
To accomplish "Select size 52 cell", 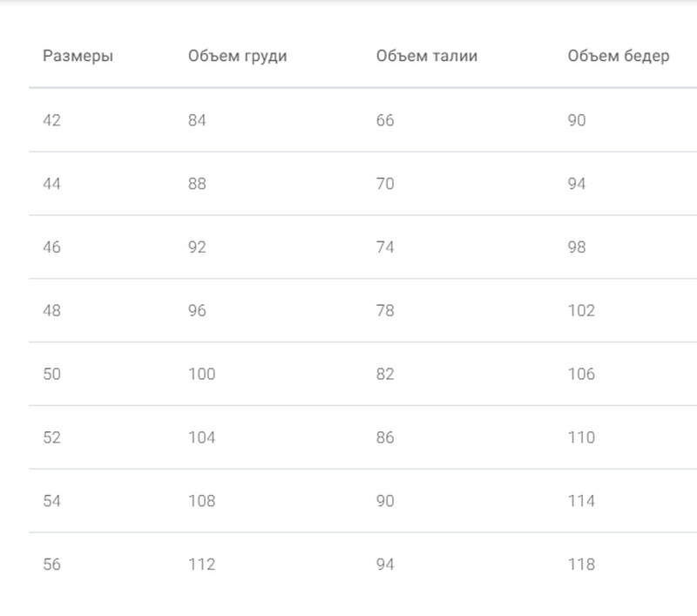I will pos(51,437).
